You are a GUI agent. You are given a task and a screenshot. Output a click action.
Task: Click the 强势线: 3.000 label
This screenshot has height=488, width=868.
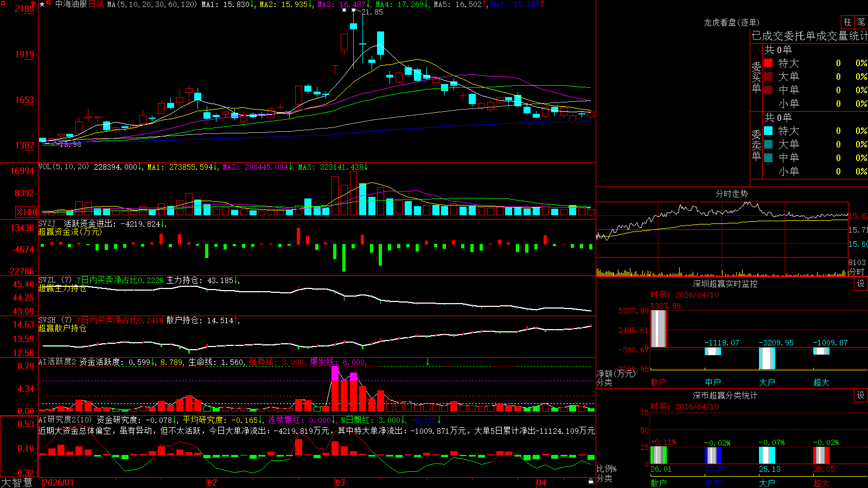click(x=277, y=362)
